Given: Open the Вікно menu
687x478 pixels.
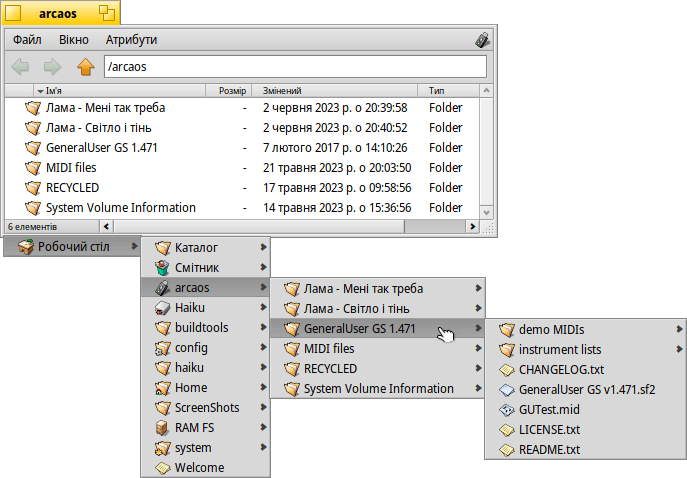Looking at the screenshot, I should (x=74, y=40).
